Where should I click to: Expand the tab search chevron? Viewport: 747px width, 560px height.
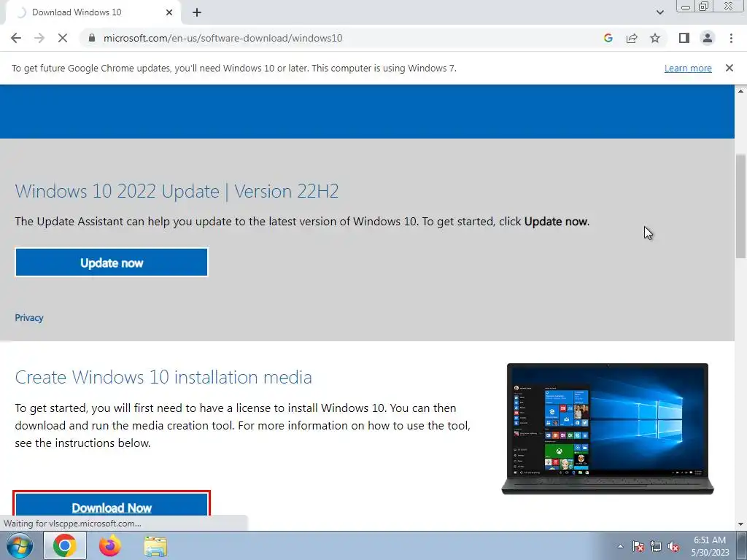[x=659, y=12]
